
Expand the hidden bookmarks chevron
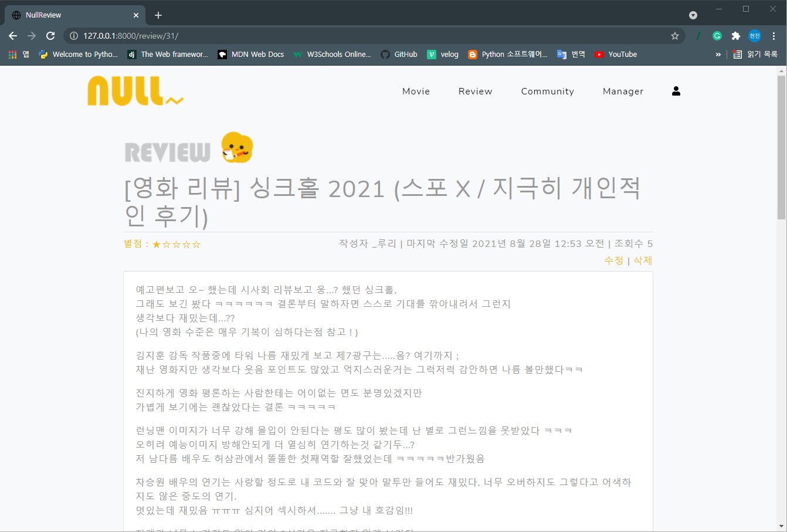[718, 54]
